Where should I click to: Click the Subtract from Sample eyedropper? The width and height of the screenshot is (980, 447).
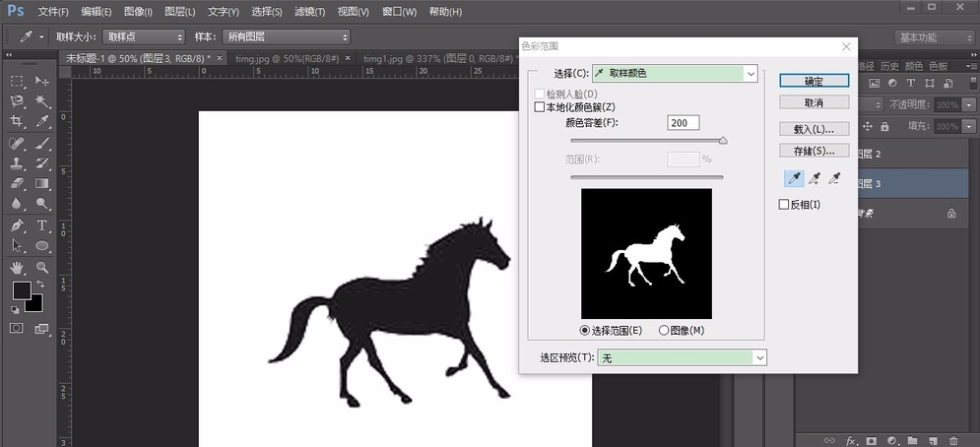pyautogui.click(x=835, y=178)
